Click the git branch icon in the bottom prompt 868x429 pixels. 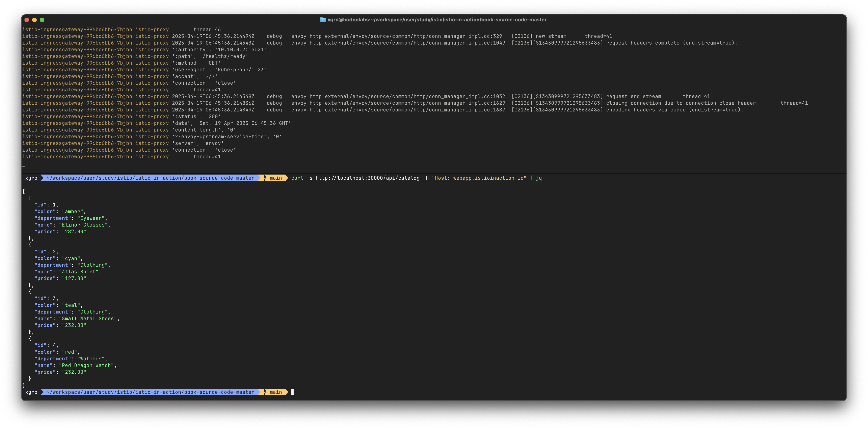click(265, 392)
